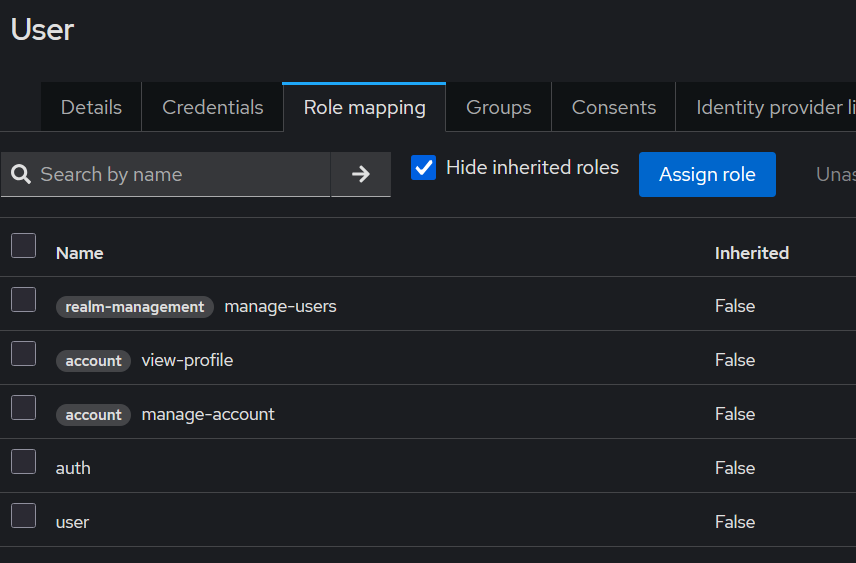Select the manage-users role checkbox
This screenshot has width=856, height=563.
point(24,300)
